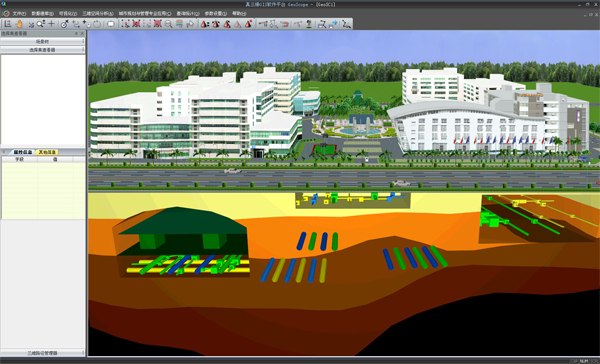Click the gray magnifier query icon
Image resolution: width=600 pixels, height=364 pixels.
pos(168,24)
